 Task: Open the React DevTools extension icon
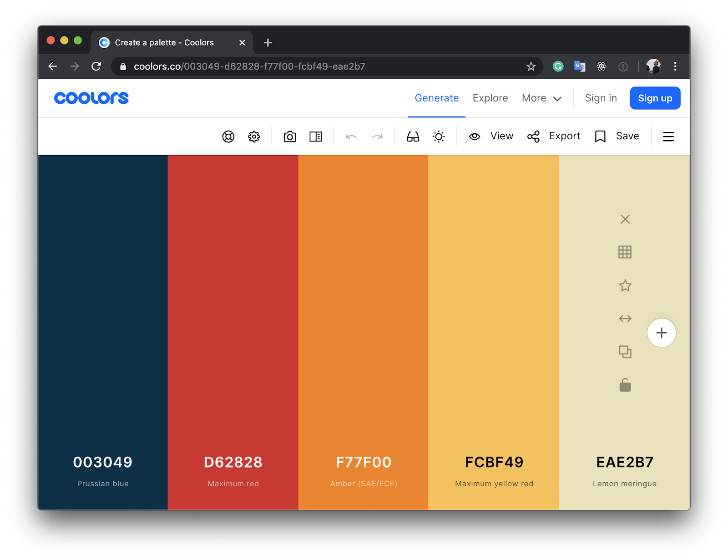[x=602, y=66]
